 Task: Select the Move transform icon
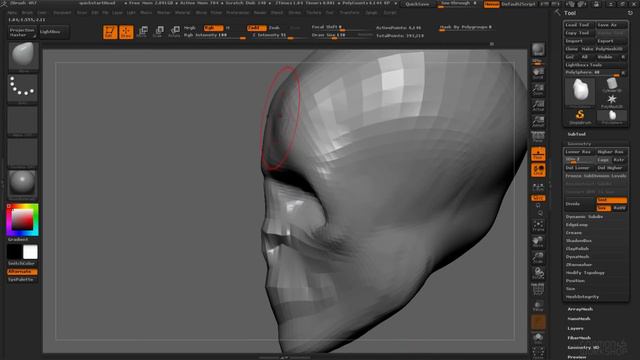142,31
